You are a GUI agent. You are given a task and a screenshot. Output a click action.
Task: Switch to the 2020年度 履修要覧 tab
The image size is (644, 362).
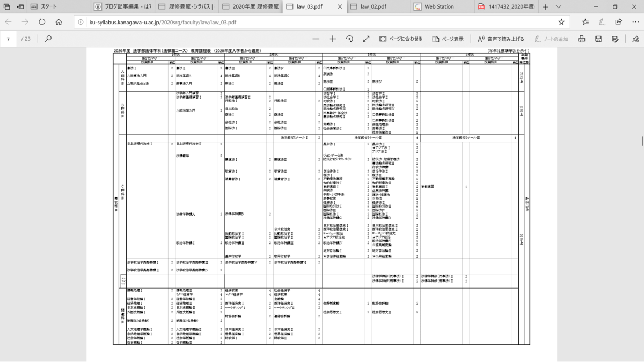click(x=250, y=7)
